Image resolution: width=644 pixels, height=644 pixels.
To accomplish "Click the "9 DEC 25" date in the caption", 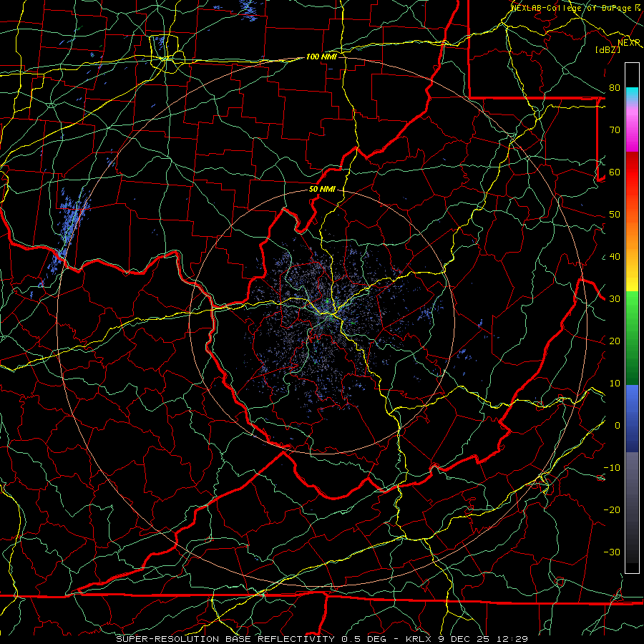I will click(464, 639).
